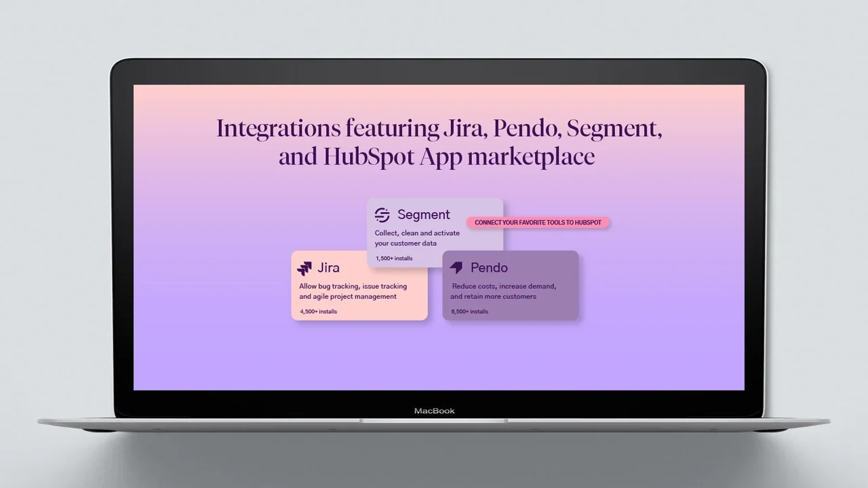Viewport: 868px width, 488px height.
Task: Open the Segment integration card title
Action: tap(423, 215)
